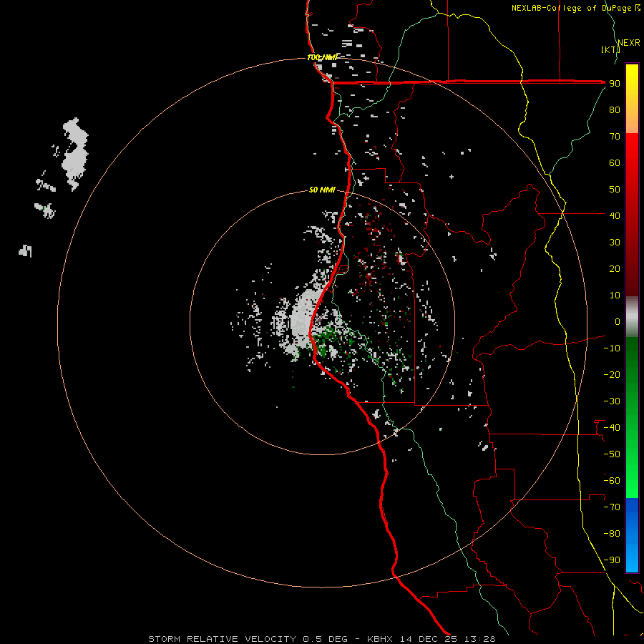644x644 pixels.
Task: Click the -30 value on the velocity scale
Action: (x=612, y=401)
